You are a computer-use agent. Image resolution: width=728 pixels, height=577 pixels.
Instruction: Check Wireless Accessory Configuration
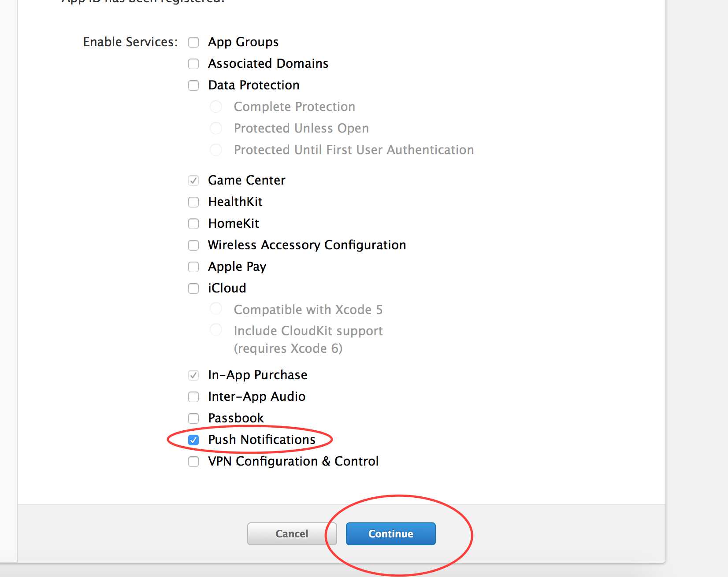193,245
